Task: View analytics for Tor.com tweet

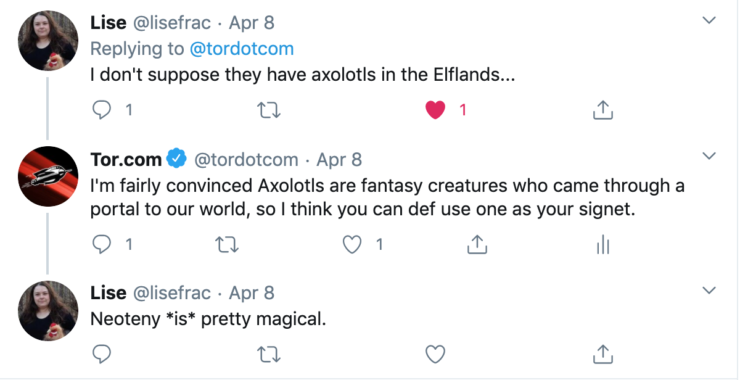Action: [x=603, y=245]
